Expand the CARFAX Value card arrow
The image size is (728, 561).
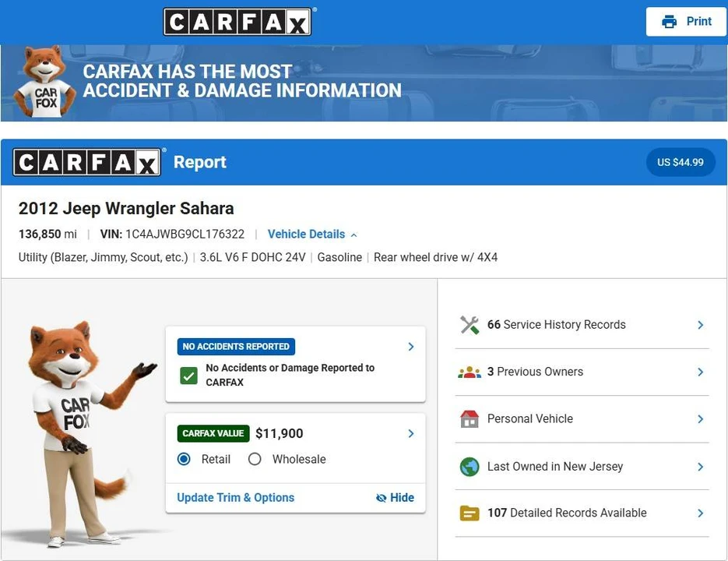(x=411, y=433)
